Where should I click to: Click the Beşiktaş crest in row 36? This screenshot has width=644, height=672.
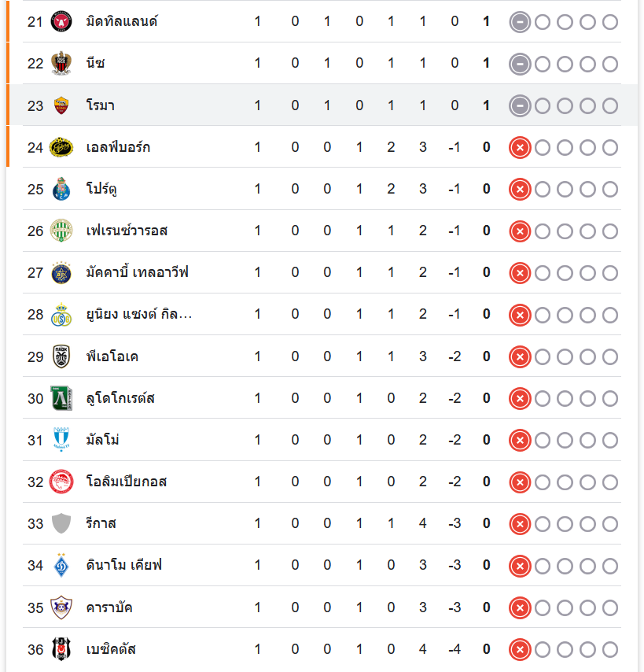point(61,649)
